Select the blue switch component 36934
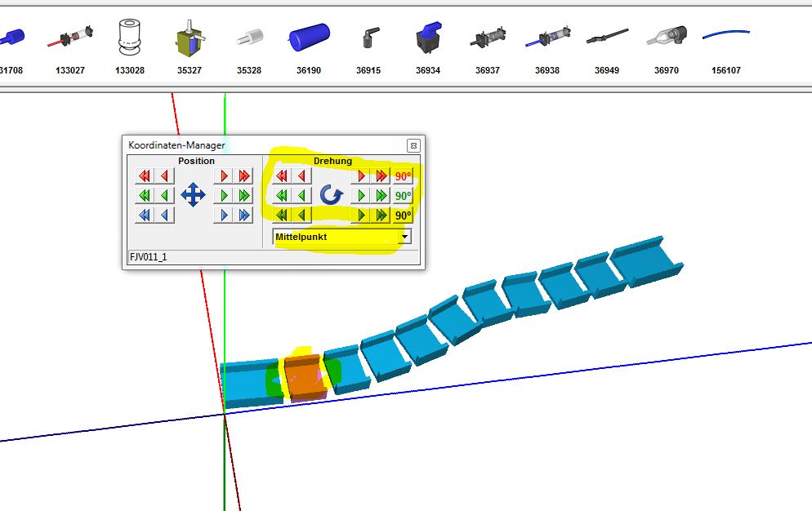The height and width of the screenshot is (511, 812). click(427, 38)
